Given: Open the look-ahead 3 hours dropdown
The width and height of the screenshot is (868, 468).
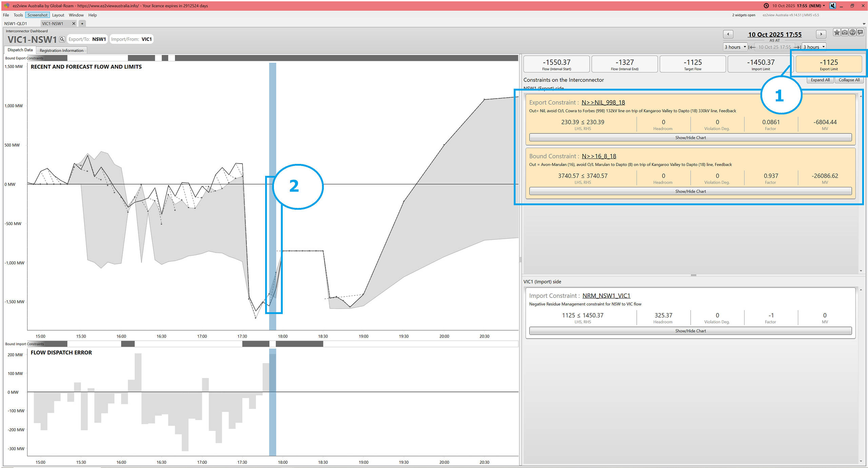Looking at the screenshot, I should (x=814, y=47).
